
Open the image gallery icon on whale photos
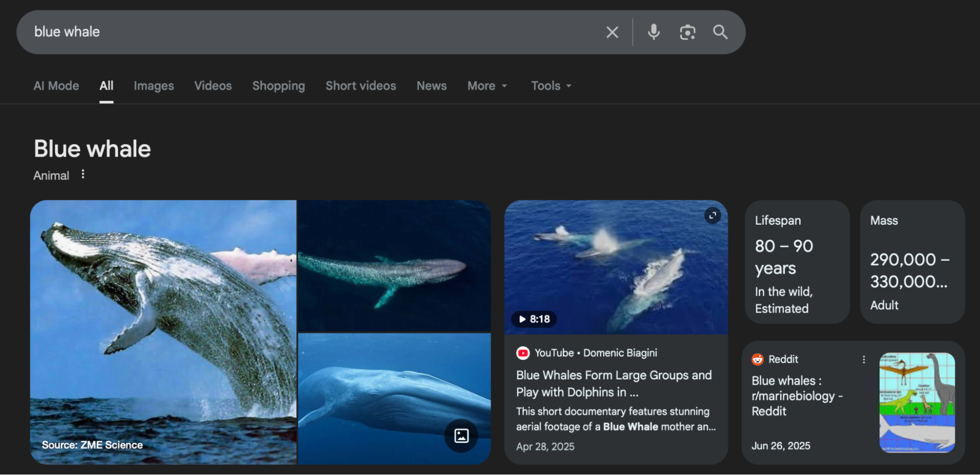(461, 435)
